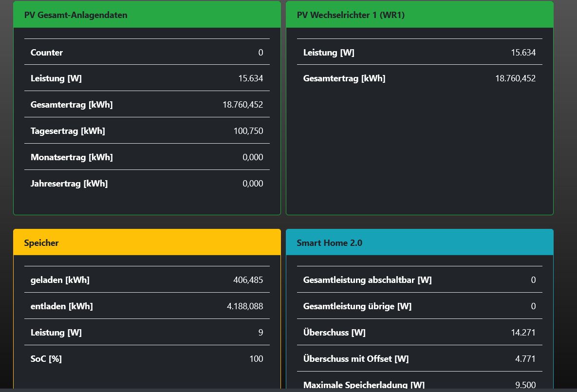Screen dimensions: 577x392
Task: Click the geladen value 406,485
Action: 248,280
